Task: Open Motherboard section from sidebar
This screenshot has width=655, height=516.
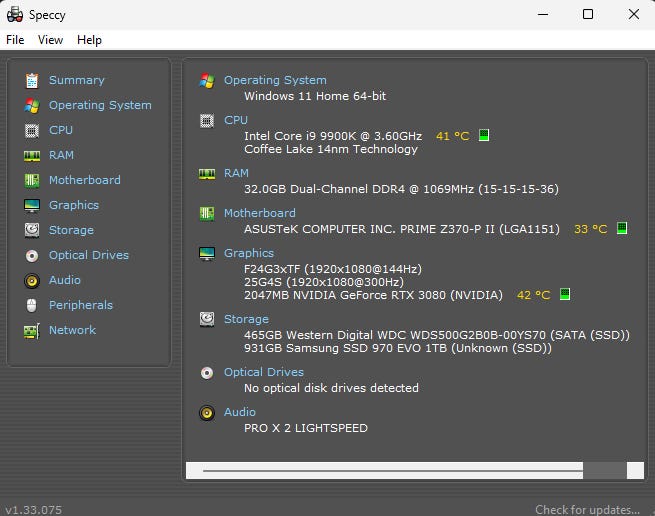Action: click(x=85, y=180)
